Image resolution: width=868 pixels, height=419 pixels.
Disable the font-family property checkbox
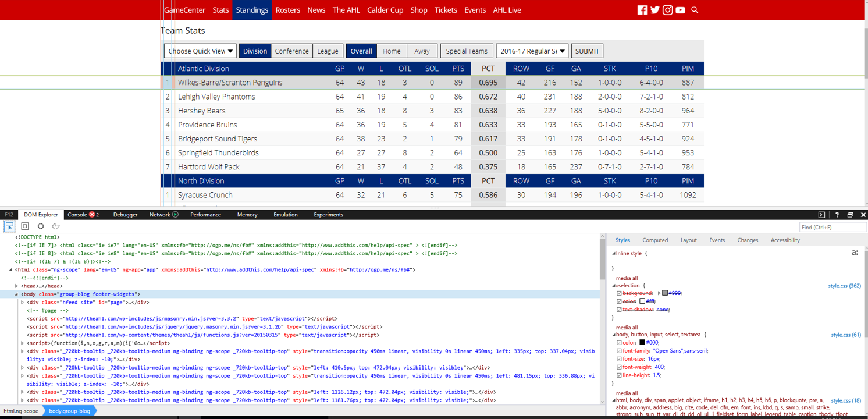coord(619,351)
